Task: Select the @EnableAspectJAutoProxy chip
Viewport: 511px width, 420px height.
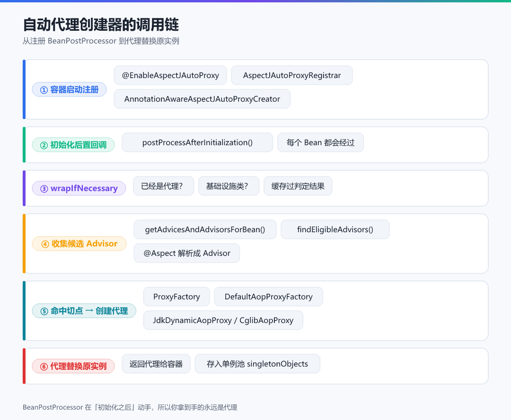Action: coord(170,75)
